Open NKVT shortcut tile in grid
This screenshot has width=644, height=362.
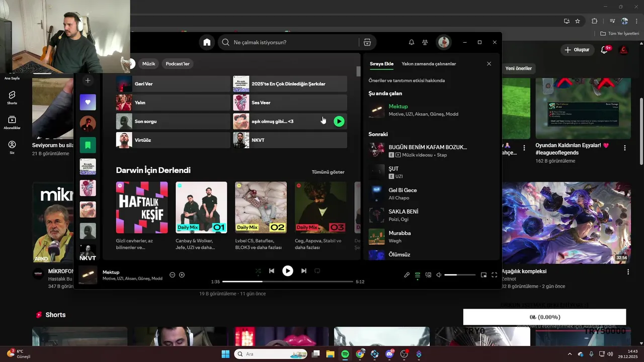click(290, 140)
